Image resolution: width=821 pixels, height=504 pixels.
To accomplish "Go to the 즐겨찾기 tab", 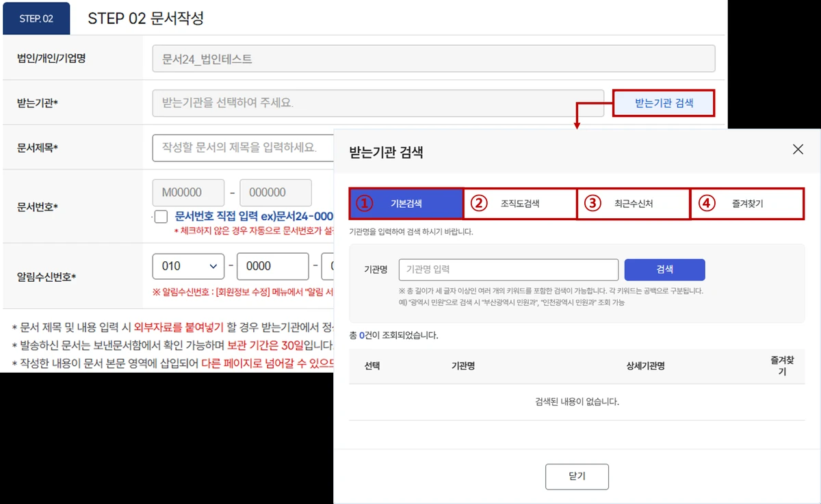I will (747, 204).
